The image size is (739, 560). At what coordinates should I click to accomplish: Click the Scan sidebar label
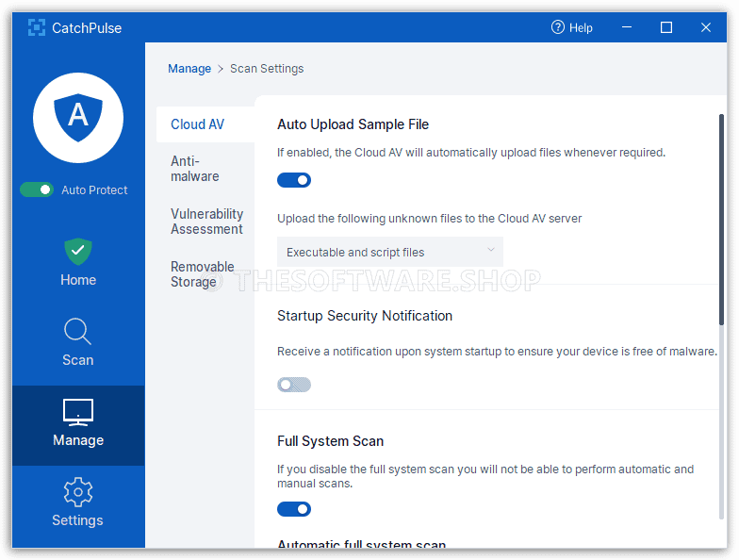[77, 360]
